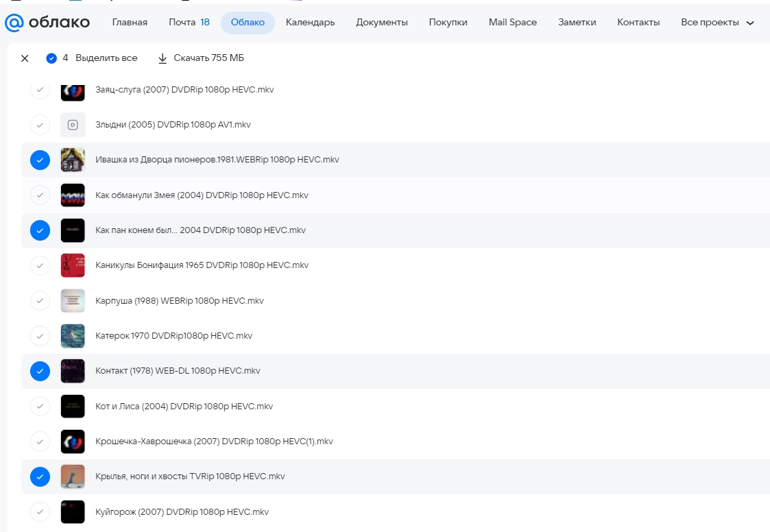Click filename Катерок 1970 DVDRip1080p HEVC.mkv
The width and height of the screenshot is (770, 532).
(174, 335)
